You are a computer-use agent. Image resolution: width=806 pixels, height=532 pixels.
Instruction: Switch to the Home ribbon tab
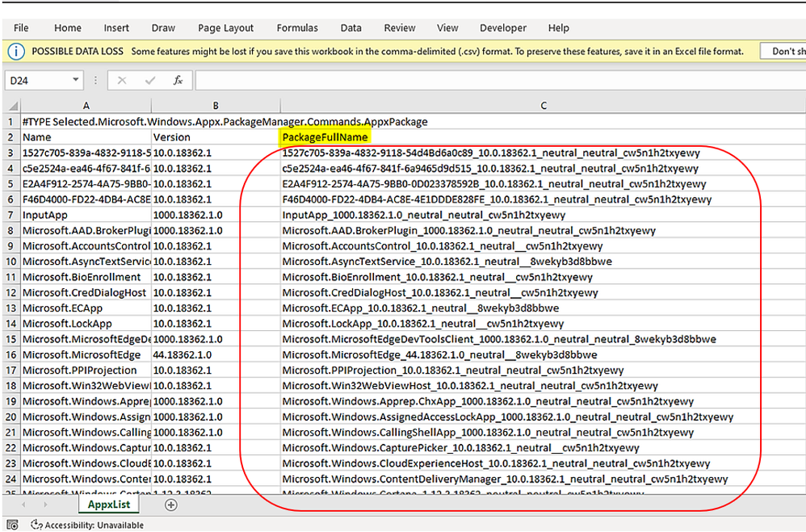[x=68, y=28]
